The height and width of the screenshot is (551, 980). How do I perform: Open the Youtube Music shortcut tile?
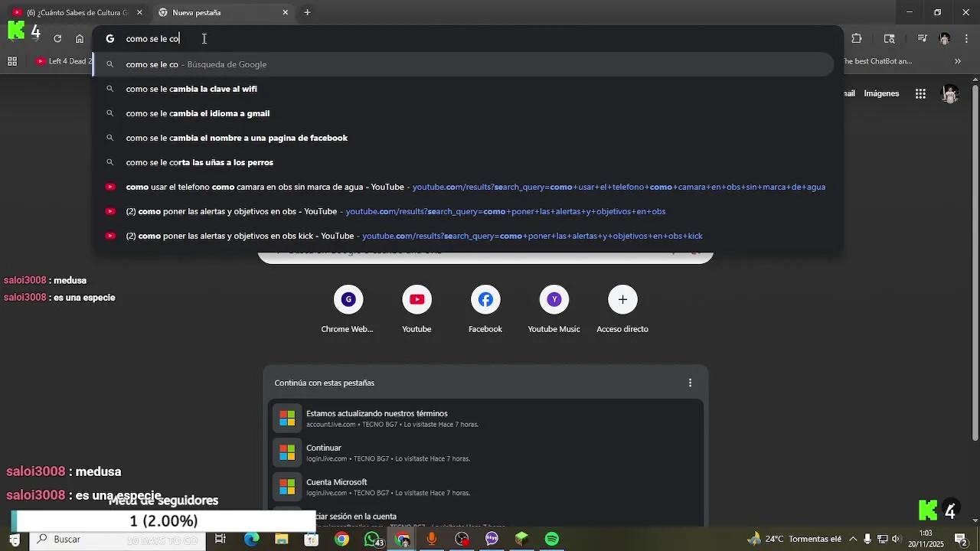click(554, 309)
